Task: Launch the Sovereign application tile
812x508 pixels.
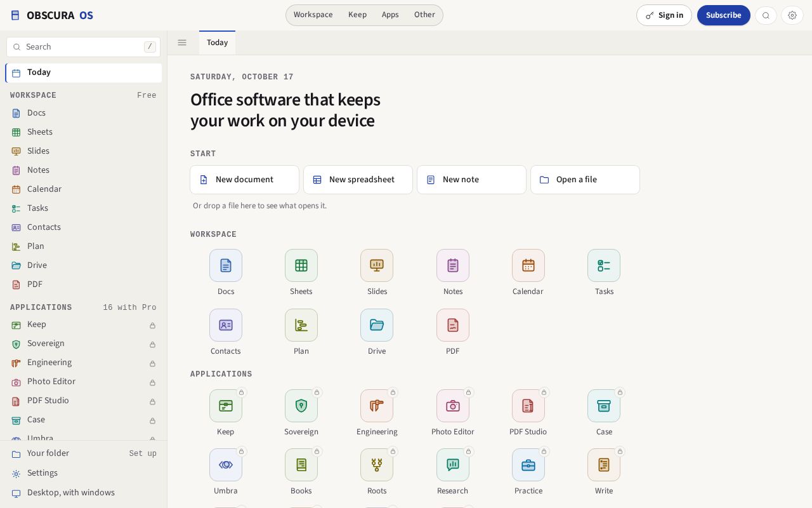Action: click(301, 406)
